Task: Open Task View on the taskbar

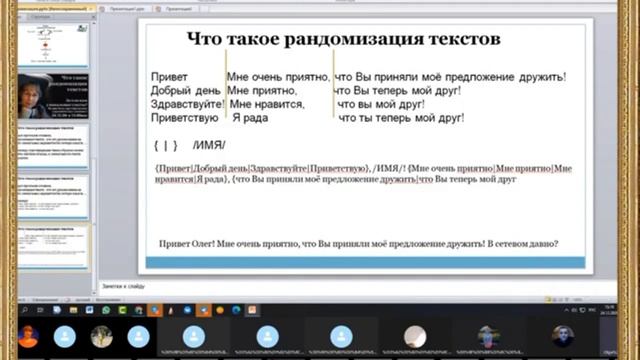Action: click(x=40, y=310)
